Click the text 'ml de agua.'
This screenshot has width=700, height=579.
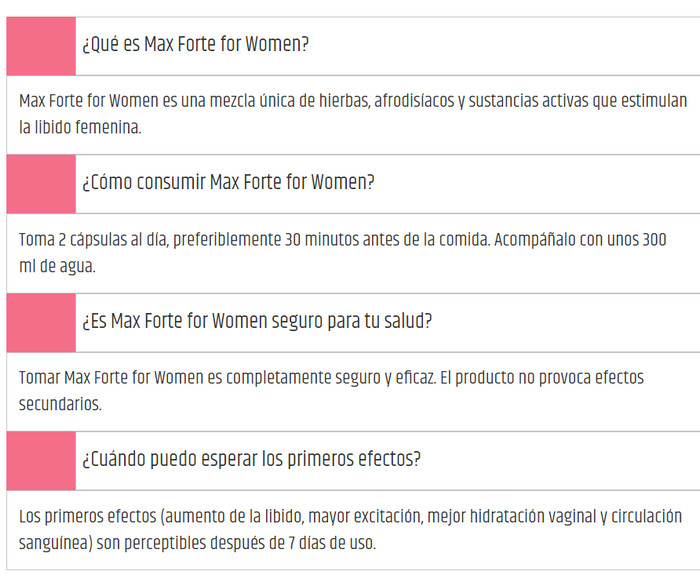(57, 266)
